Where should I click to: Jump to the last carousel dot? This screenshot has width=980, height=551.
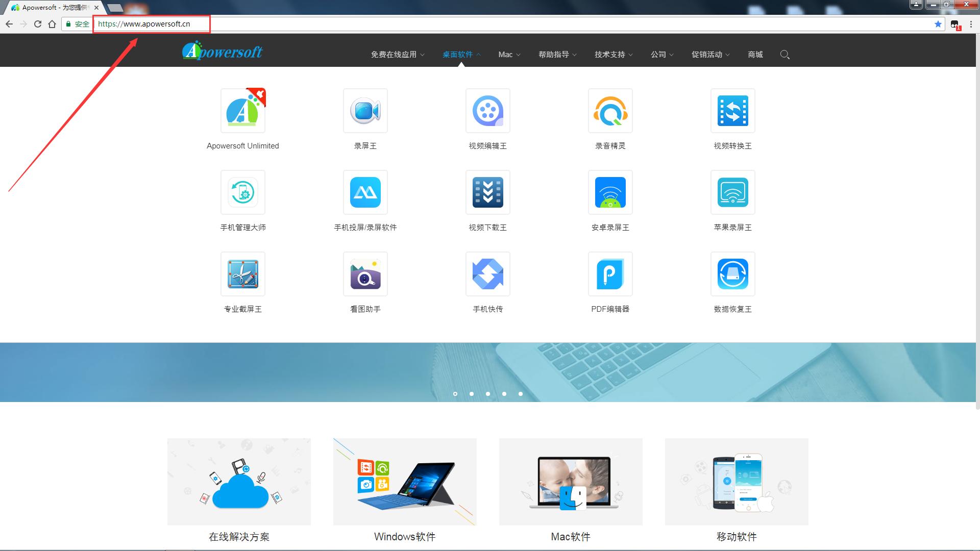pyautogui.click(x=521, y=394)
